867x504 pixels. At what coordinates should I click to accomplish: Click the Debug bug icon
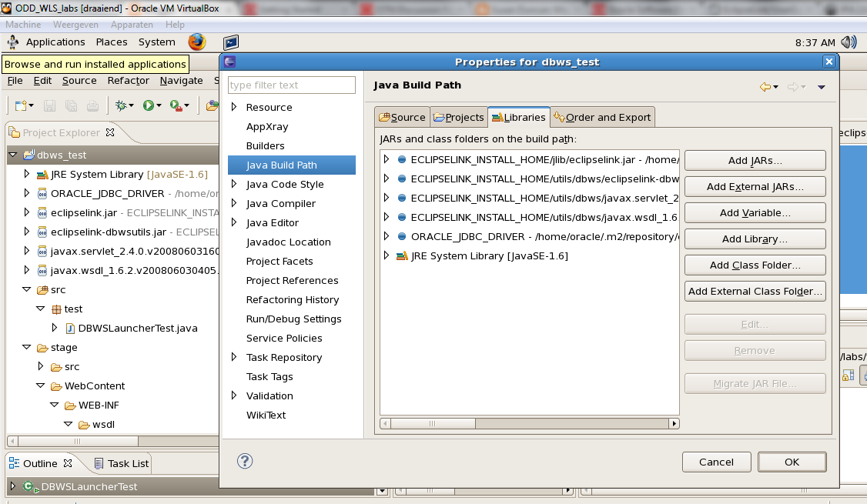(x=121, y=105)
